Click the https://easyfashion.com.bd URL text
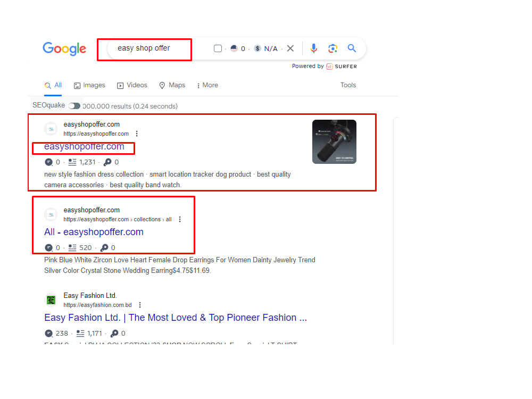This screenshot has width=532, height=399. 97,305
